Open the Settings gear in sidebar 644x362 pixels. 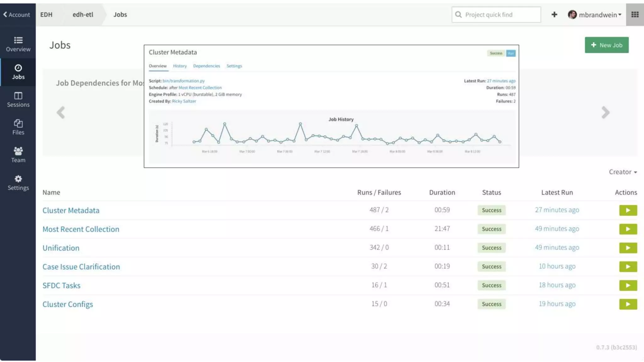point(18,183)
